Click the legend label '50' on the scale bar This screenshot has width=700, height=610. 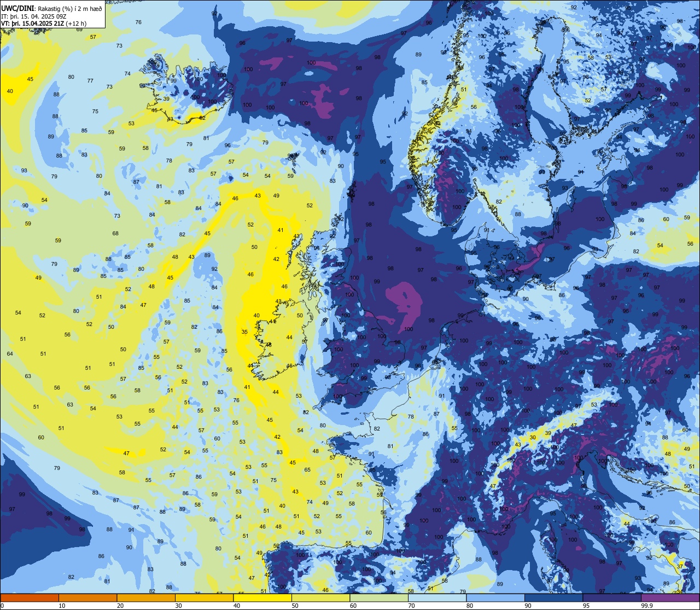point(295,606)
